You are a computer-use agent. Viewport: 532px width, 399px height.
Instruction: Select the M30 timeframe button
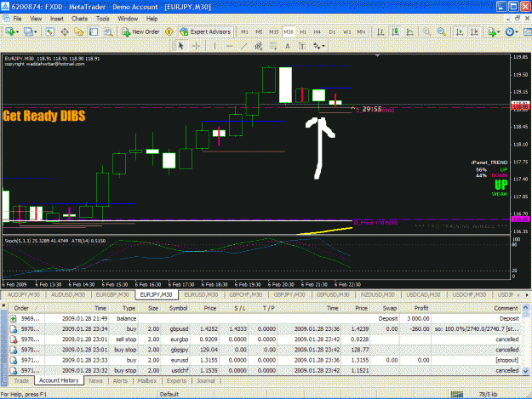click(x=289, y=31)
